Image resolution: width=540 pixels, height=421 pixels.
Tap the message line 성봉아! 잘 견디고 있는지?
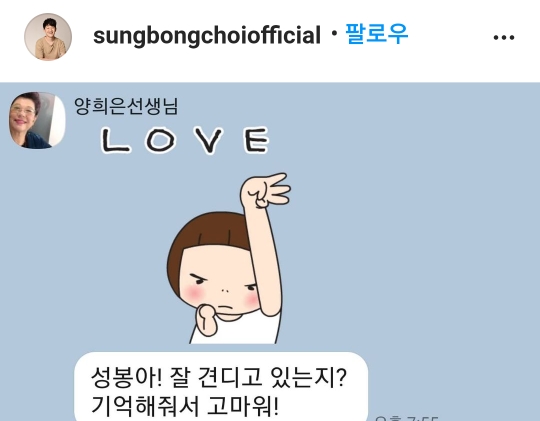pyautogui.click(x=218, y=378)
